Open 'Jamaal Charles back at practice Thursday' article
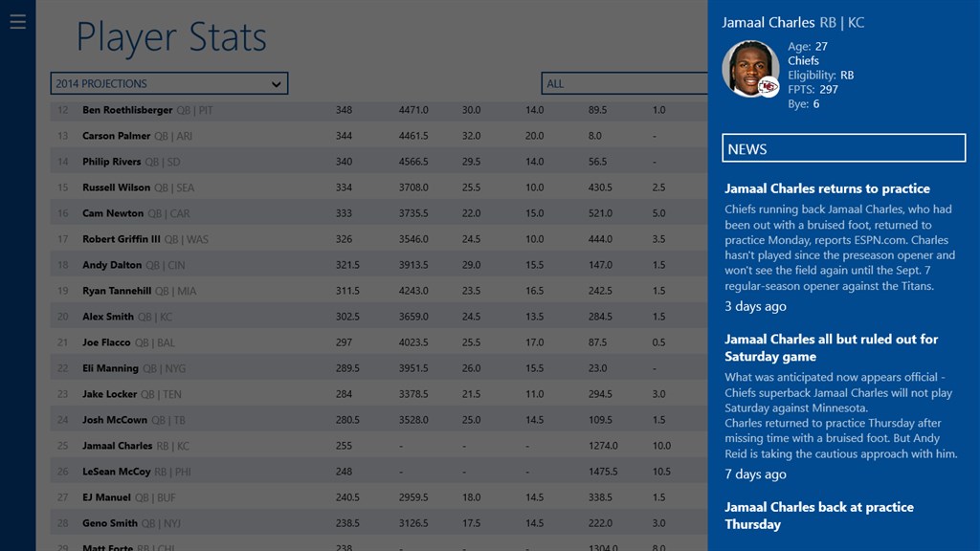Viewport: 980px width, 551px height. tap(819, 516)
